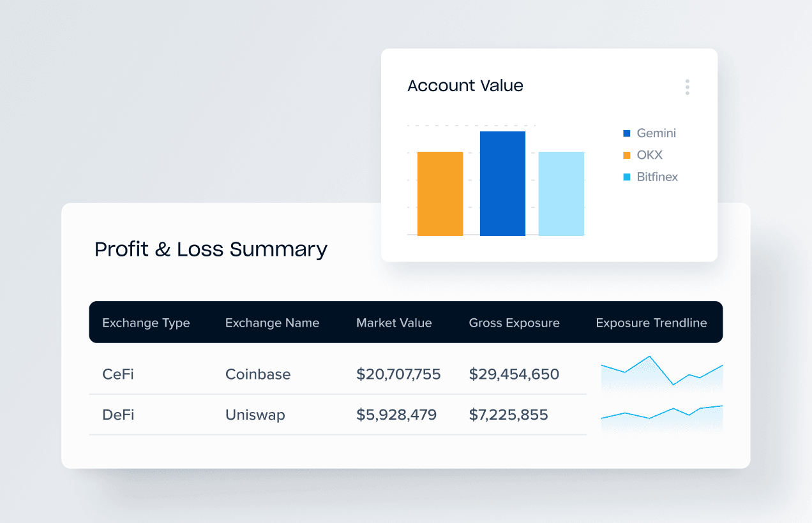Click the light blue Bitfinex legend swatch
Screen dimensions: 812x523
[626, 177]
